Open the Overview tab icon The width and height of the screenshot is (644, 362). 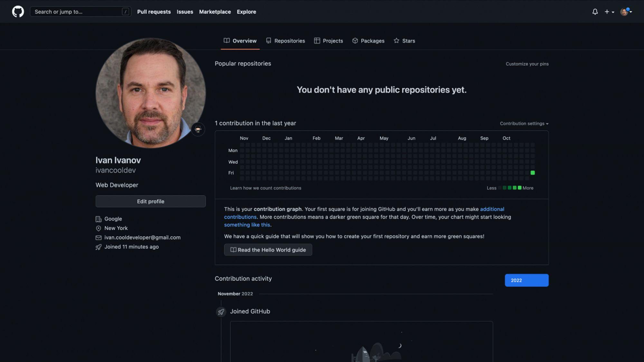pyautogui.click(x=226, y=41)
